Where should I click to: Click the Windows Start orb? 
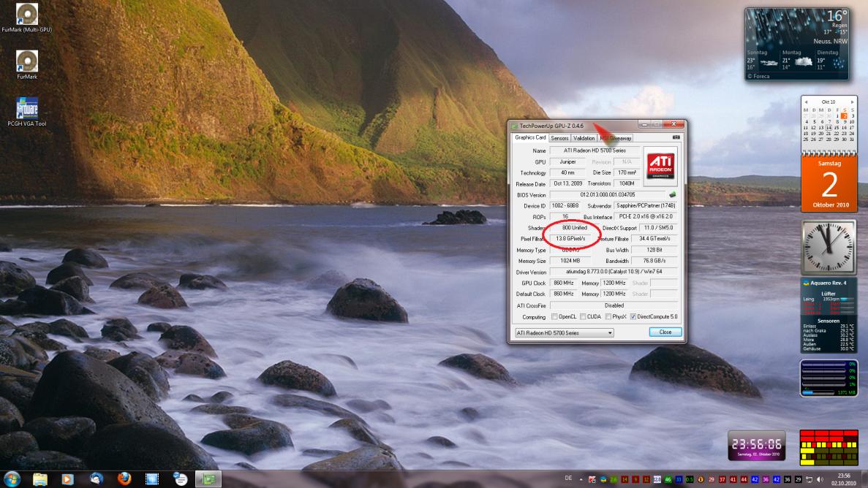12,479
